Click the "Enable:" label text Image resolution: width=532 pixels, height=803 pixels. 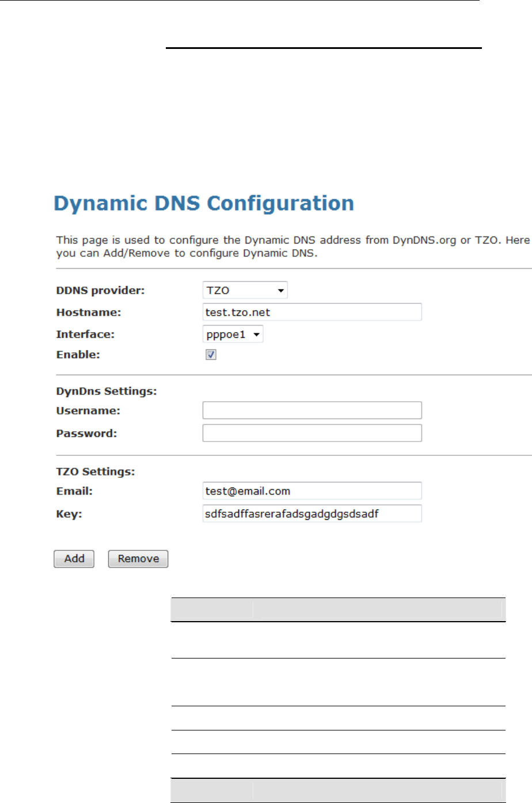[78, 355]
